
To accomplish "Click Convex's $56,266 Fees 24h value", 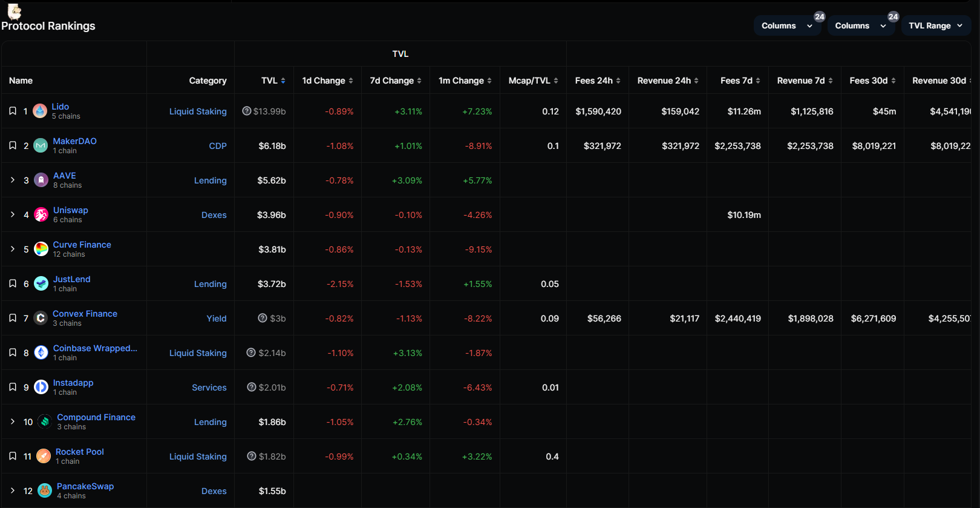I will point(604,318).
